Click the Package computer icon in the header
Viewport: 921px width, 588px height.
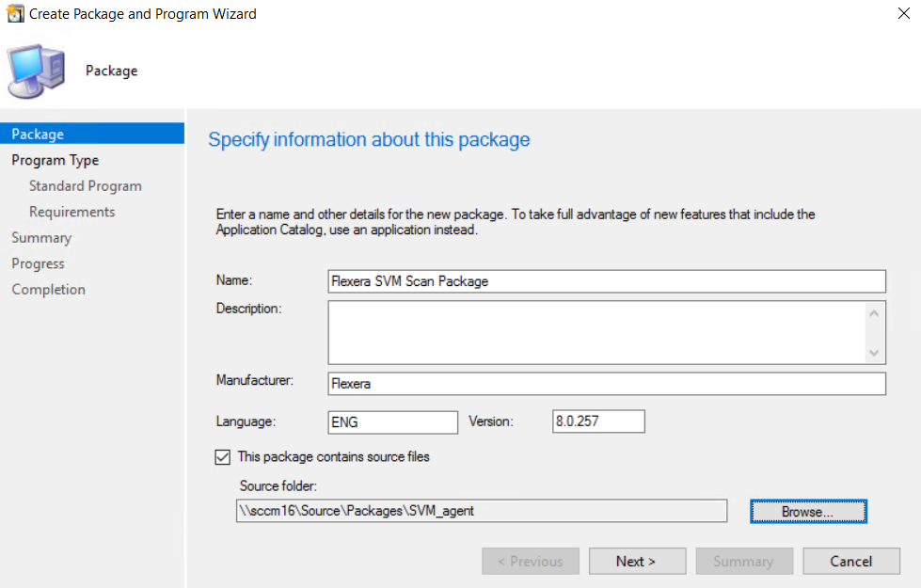coord(37,72)
